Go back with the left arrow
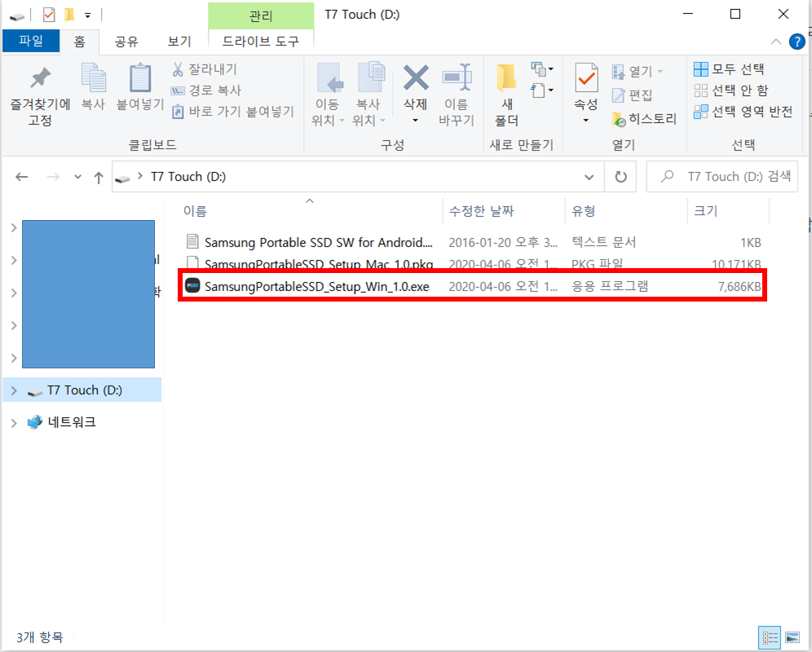The width and height of the screenshot is (812, 652). coord(22,177)
